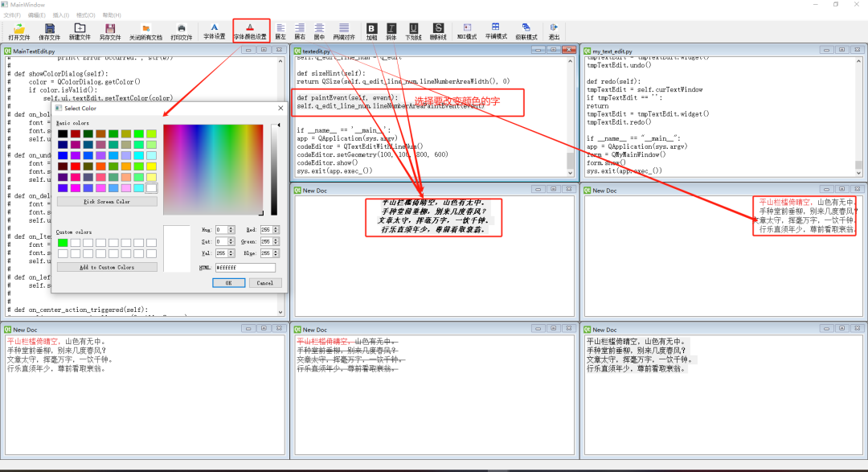Click the brightness value slider bar
This screenshot has height=472, width=868.
(x=273, y=170)
